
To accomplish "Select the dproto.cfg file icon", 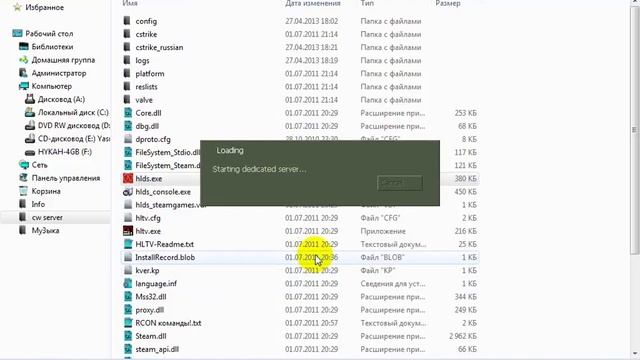I will coord(128,139).
